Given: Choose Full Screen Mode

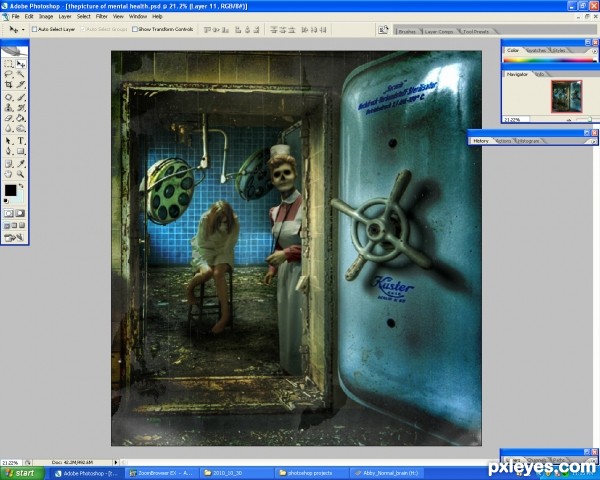Looking at the screenshot, I should pos(22,225).
